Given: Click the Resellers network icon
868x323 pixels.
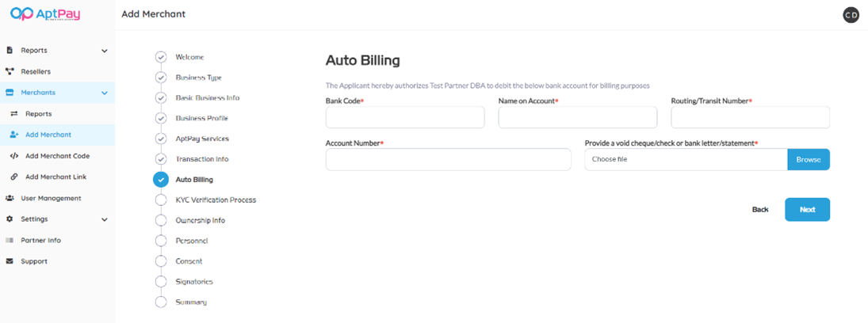Looking at the screenshot, I should 10,71.
